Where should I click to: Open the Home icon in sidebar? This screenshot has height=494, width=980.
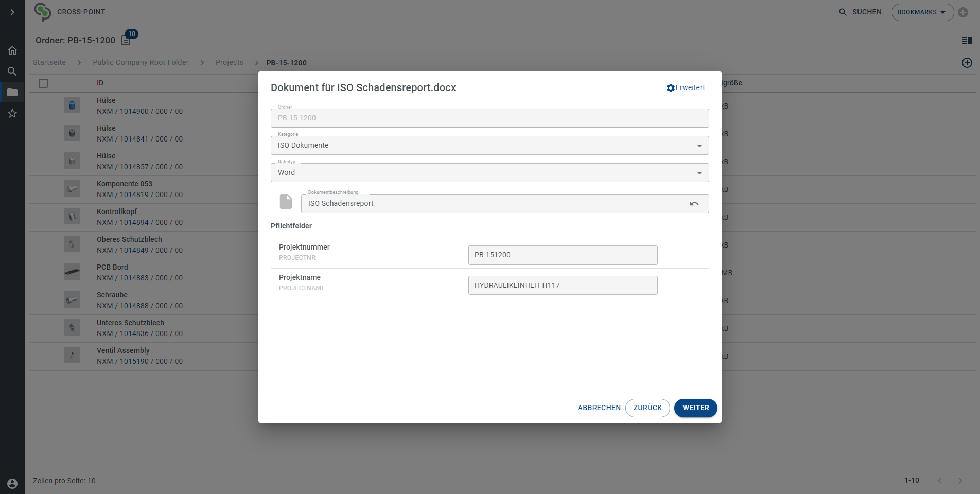(x=12, y=50)
